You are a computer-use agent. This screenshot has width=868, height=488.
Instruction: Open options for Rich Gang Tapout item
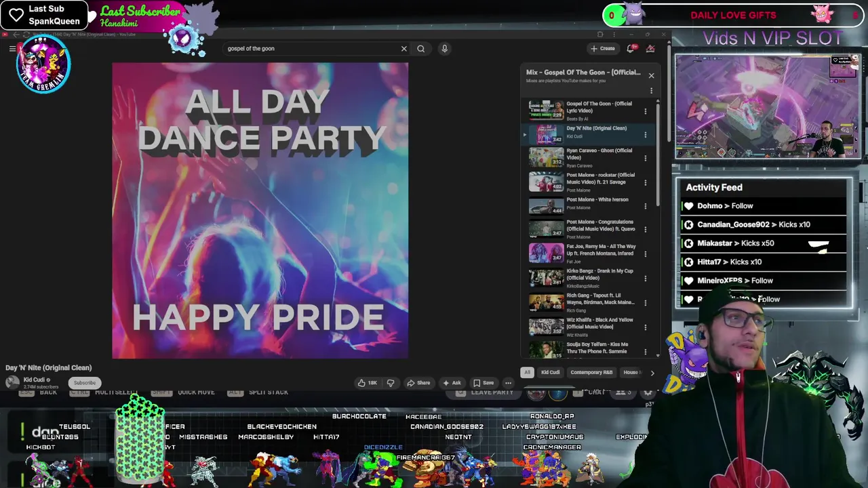click(646, 303)
